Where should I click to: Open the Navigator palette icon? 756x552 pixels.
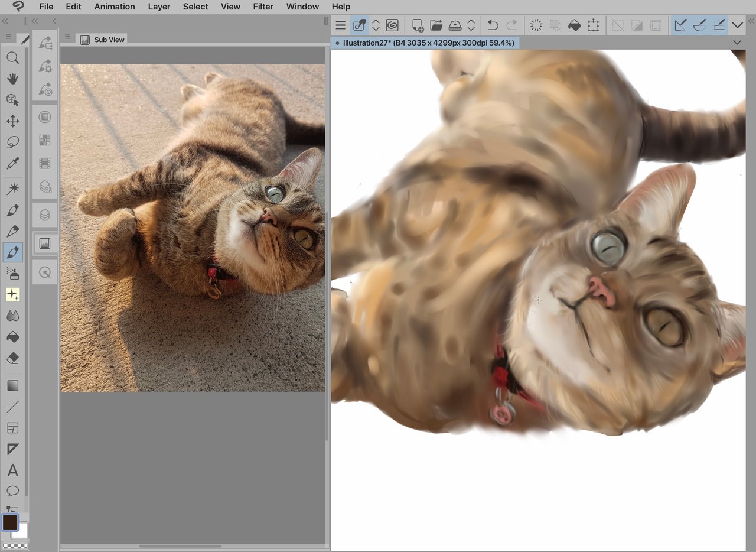click(x=45, y=272)
